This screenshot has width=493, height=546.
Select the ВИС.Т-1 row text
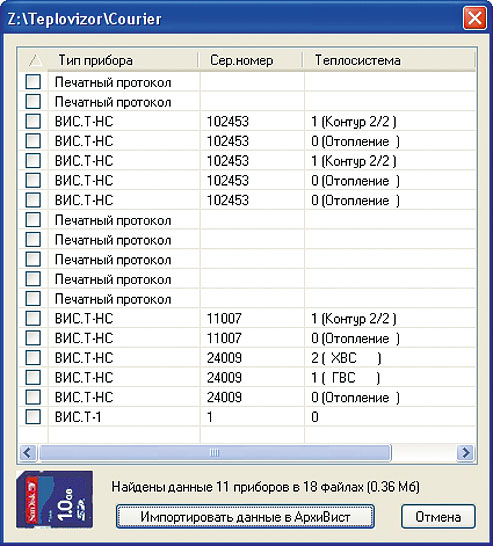78,417
